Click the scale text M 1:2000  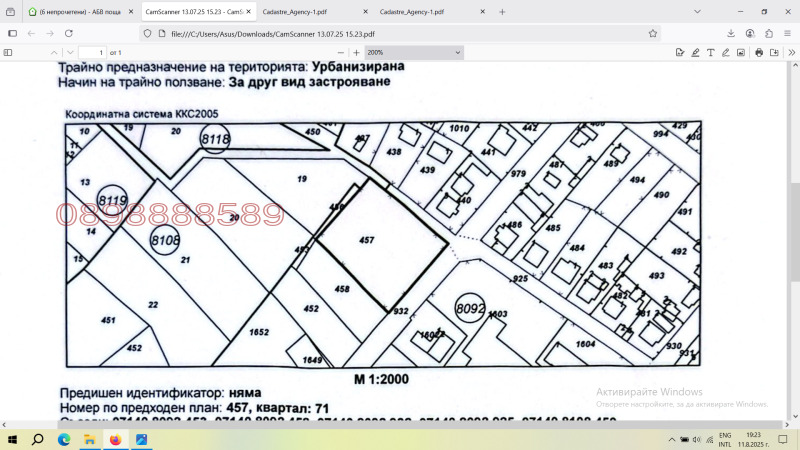tap(382, 379)
